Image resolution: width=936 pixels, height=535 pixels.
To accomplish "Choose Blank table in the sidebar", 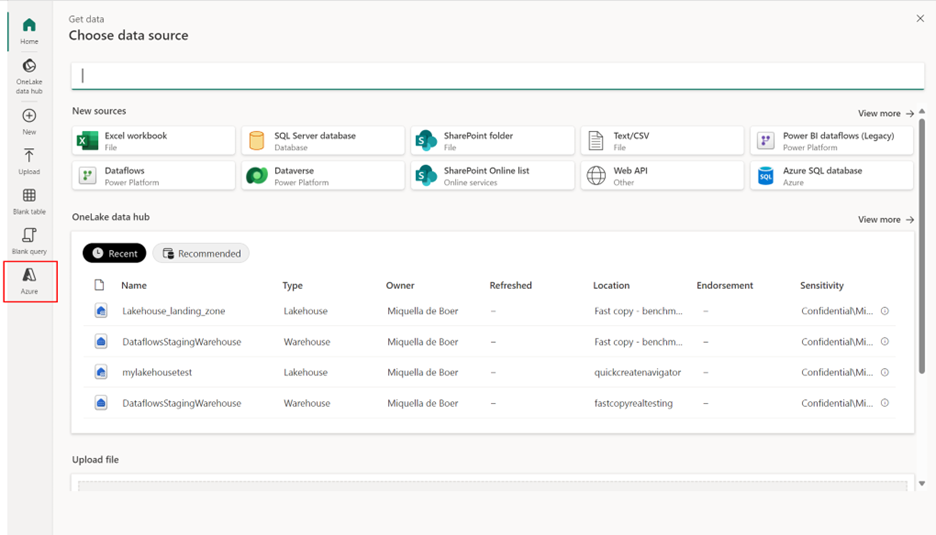I will pyautogui.click(x=29, y=201).
